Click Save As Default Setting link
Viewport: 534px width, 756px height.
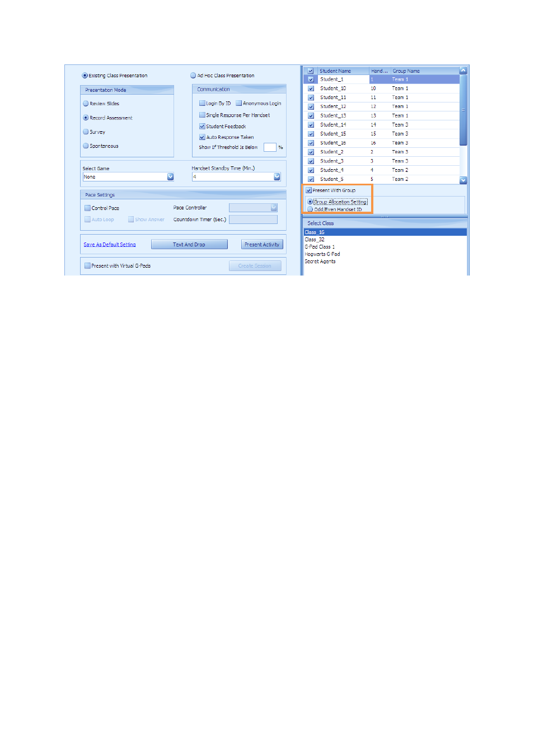(110, 245)
